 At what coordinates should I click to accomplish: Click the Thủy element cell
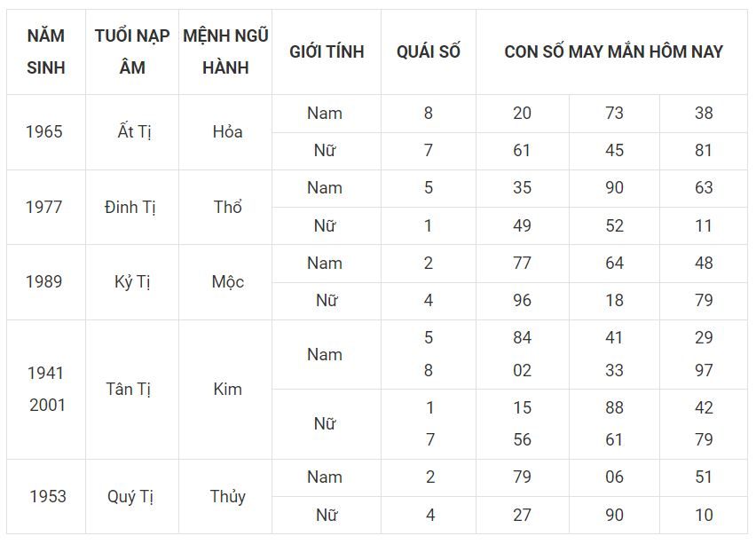pos(227,496)
